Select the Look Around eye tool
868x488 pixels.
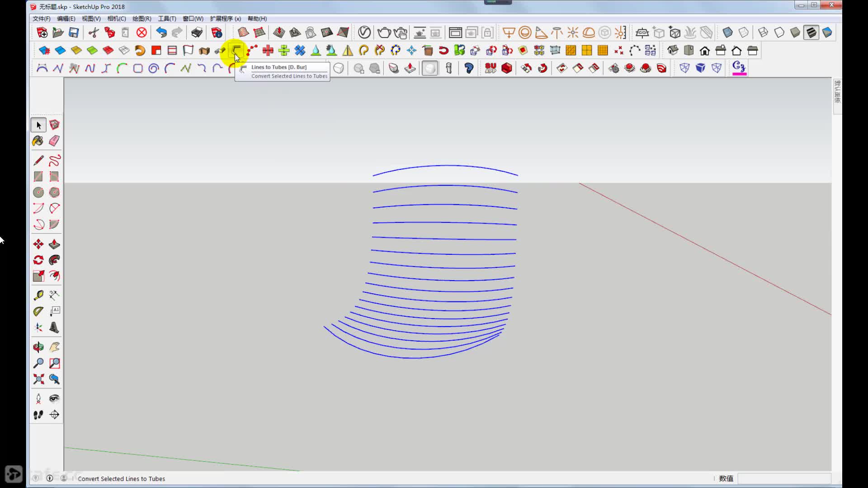coord(54,399)
